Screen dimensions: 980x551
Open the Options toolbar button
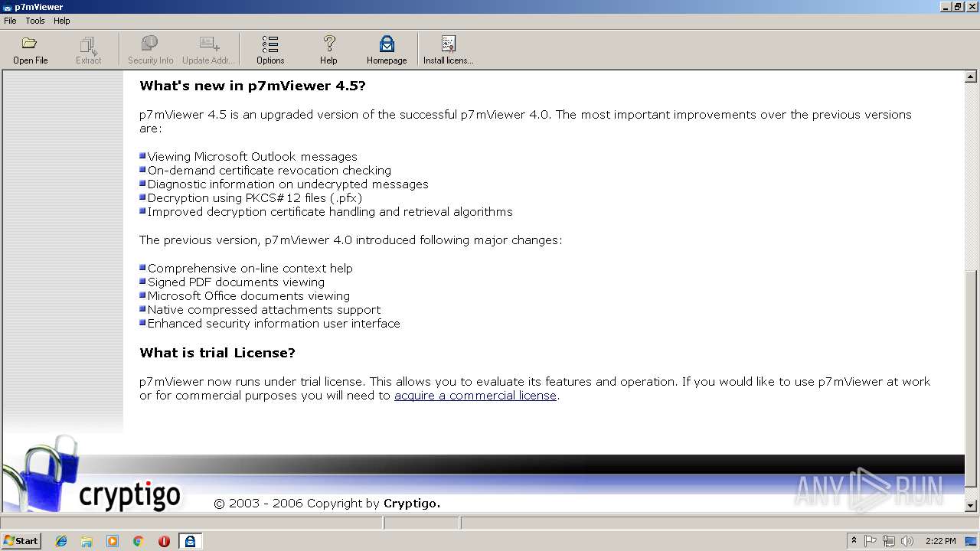tap(270, 50)
